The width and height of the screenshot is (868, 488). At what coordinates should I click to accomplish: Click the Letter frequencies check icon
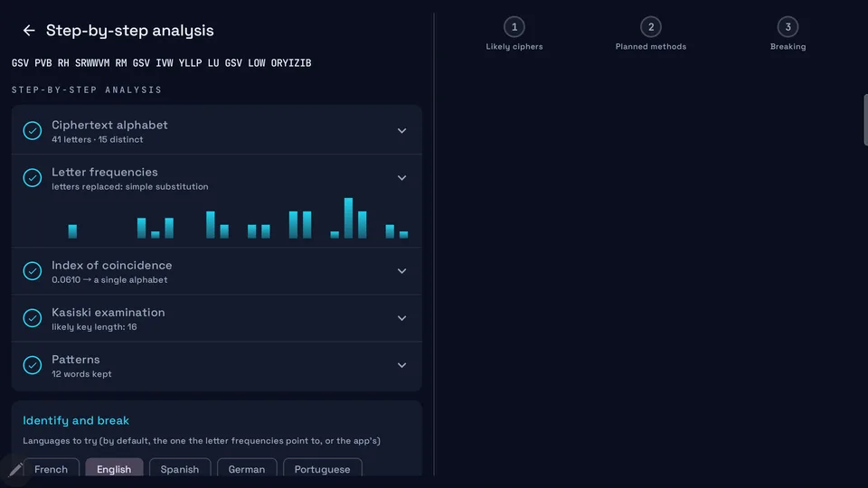pyautogui.click(x=33, y=178)
